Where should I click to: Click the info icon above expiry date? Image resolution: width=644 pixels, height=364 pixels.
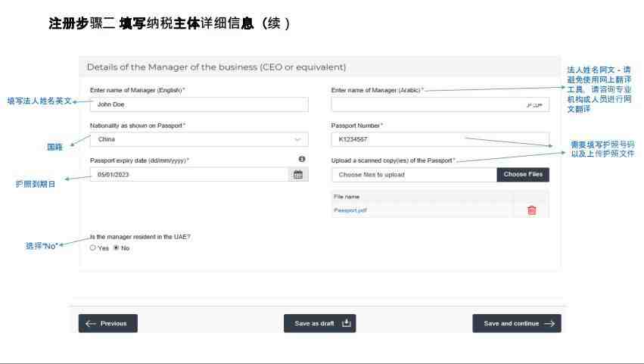point(302,159)
